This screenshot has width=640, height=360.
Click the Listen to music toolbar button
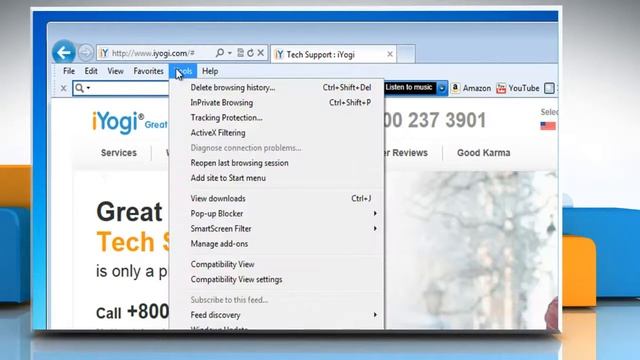pyautogui.click(x=410, y=87)
